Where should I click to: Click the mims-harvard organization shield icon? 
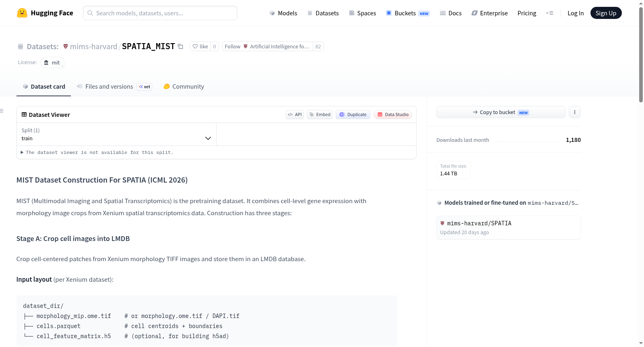coord(66,46)
